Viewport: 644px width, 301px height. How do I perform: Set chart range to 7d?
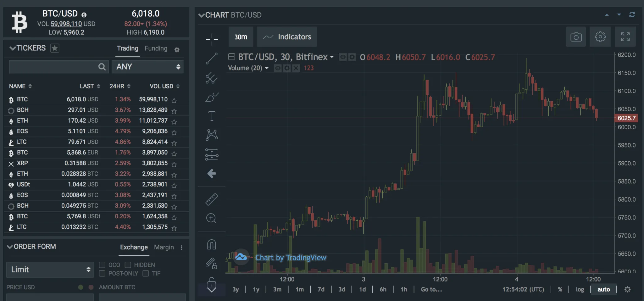pos(321,289)
